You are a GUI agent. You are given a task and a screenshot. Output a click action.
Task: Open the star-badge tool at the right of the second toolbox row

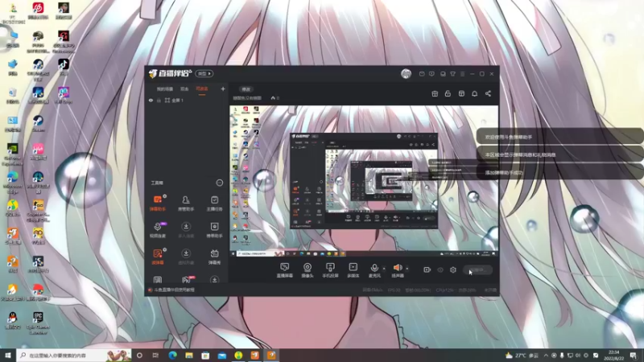pos(214,230)
